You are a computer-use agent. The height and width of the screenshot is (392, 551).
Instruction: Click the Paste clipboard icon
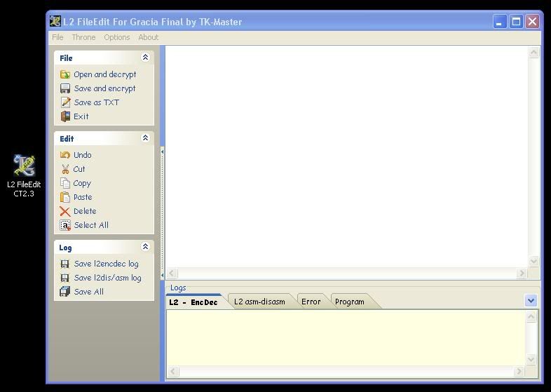65,197
